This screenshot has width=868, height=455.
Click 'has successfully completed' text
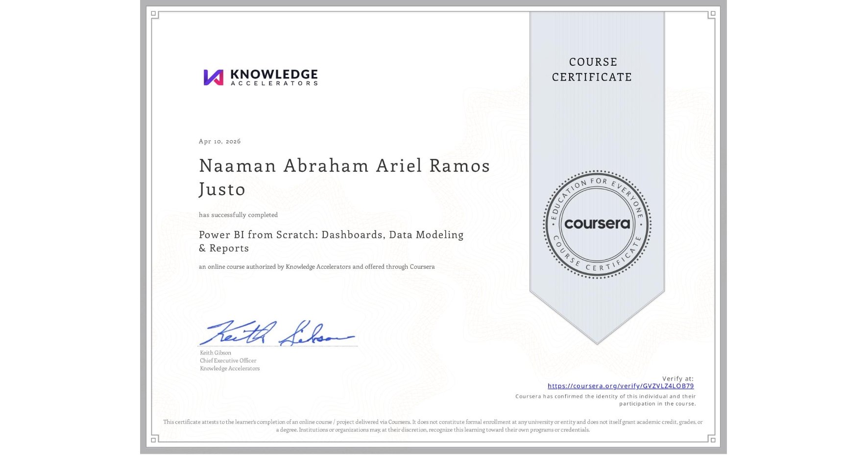click(238, 215)
